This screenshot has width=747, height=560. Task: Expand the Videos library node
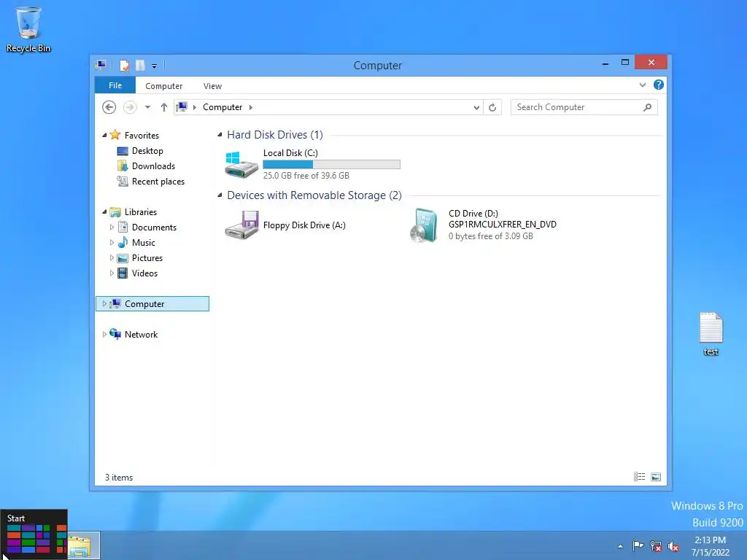112,273
